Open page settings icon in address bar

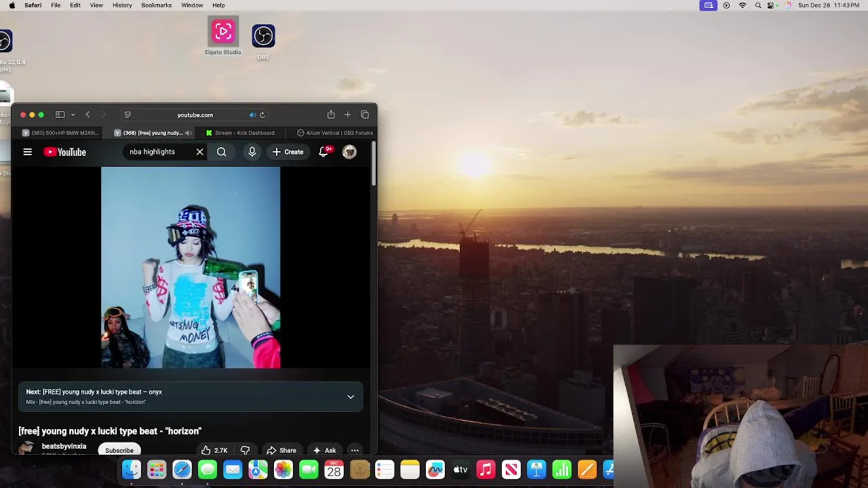tap(127, 115)
